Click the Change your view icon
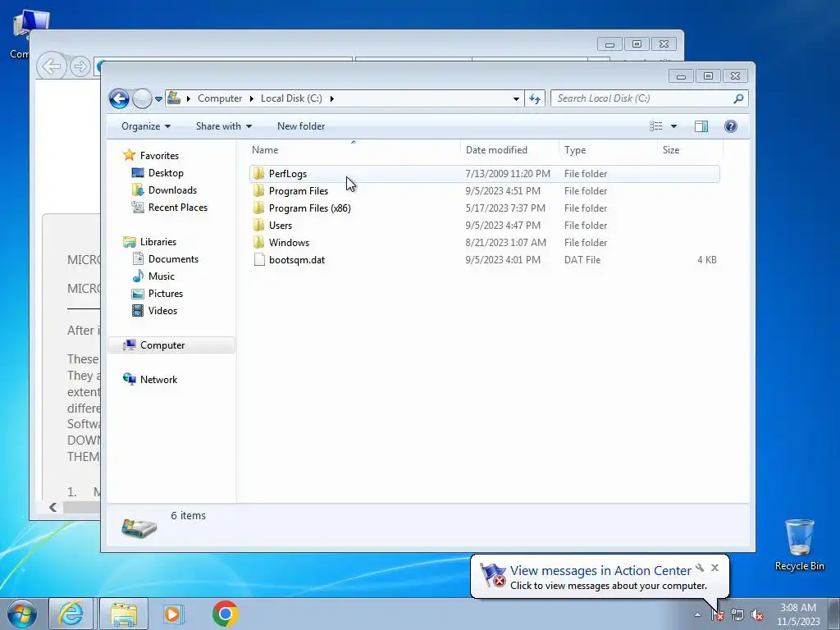 (656, 126)
